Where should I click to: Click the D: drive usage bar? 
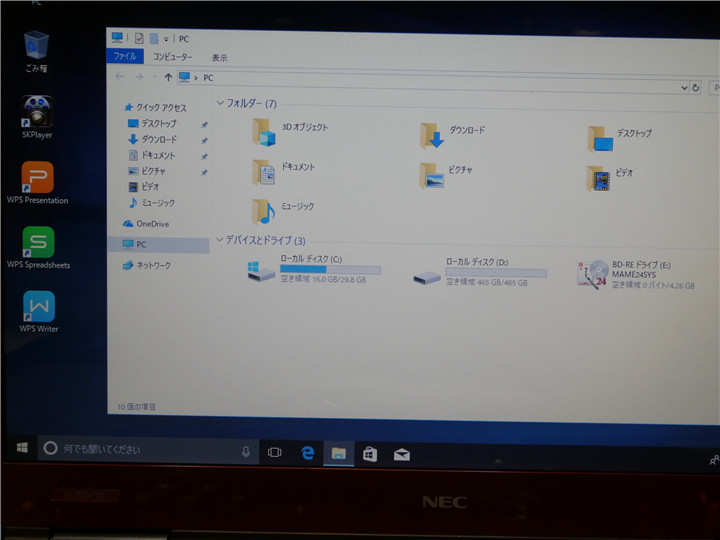tap(496, 273)
